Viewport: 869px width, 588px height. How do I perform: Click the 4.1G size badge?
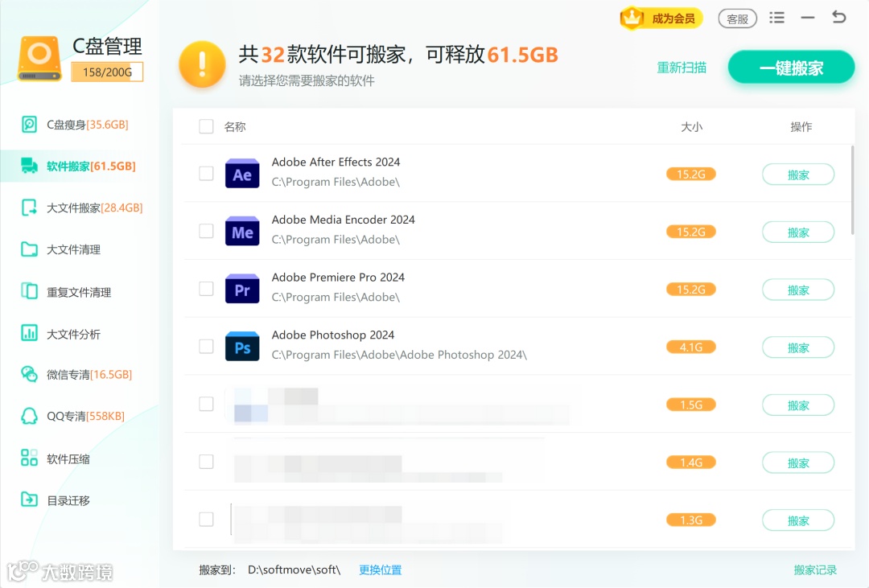pyautogui.click(x=691, y=347)
